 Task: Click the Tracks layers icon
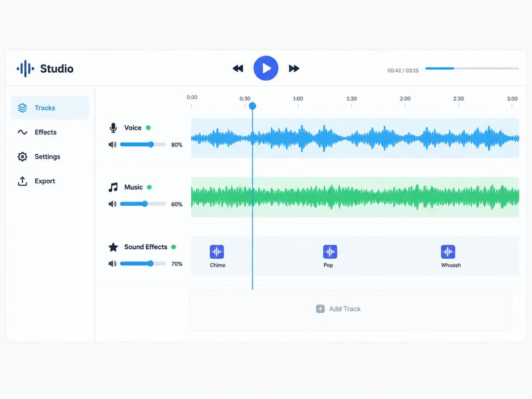click(22, 108)
